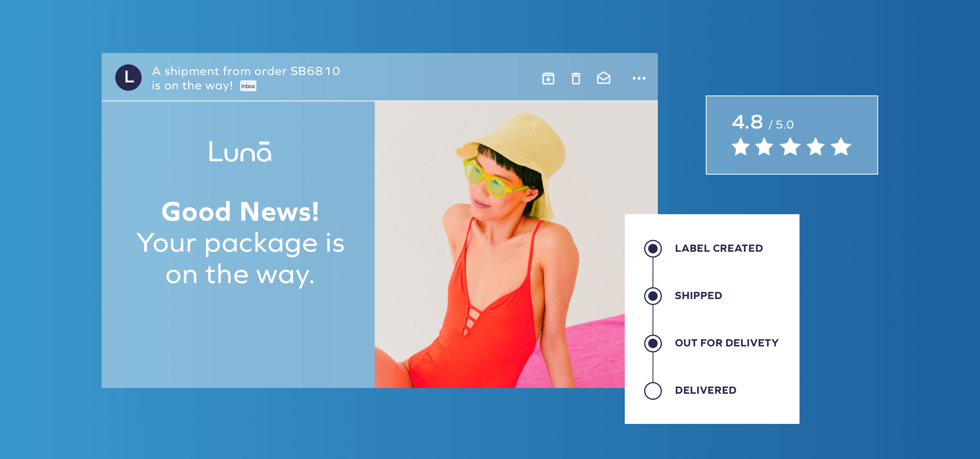980x459 pixels.
Task: Click the Inbox label tag
Action: pyautogui.click(x=248, y=86)
